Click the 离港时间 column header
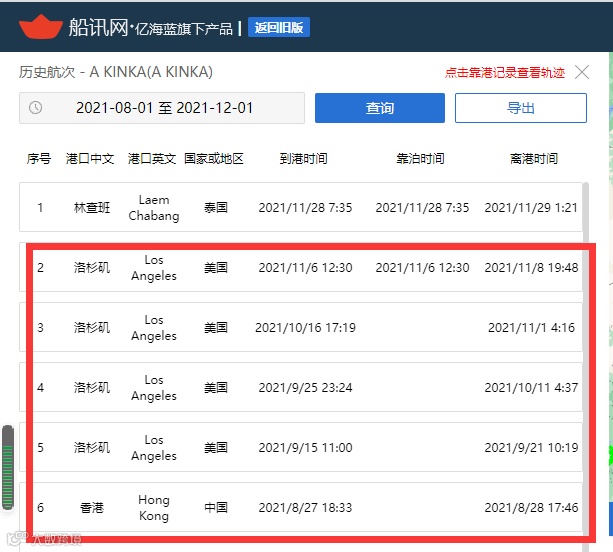613x552 pixels. pos(534,159)
